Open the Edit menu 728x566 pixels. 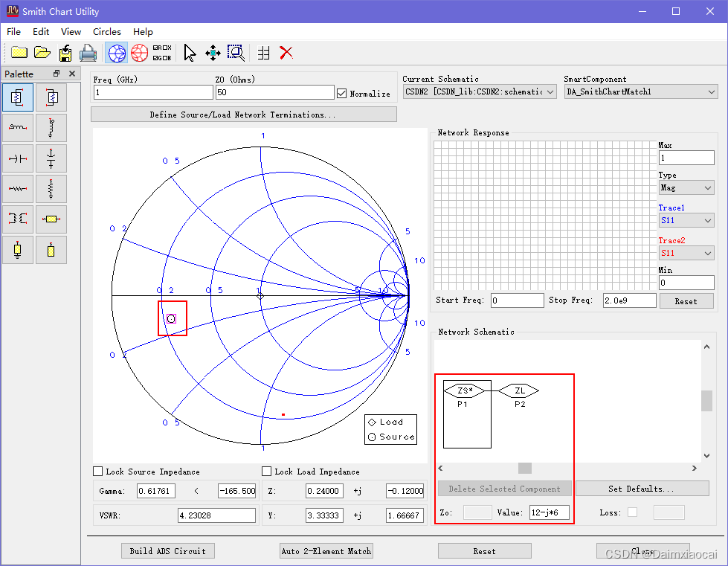click(x=41, y=31)
